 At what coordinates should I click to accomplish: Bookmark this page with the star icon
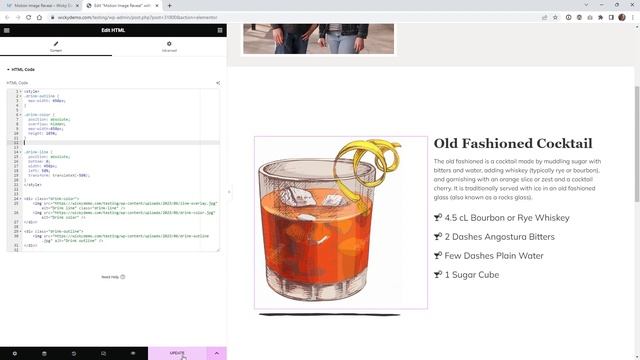pyautogui.click(x=555, y=18)
